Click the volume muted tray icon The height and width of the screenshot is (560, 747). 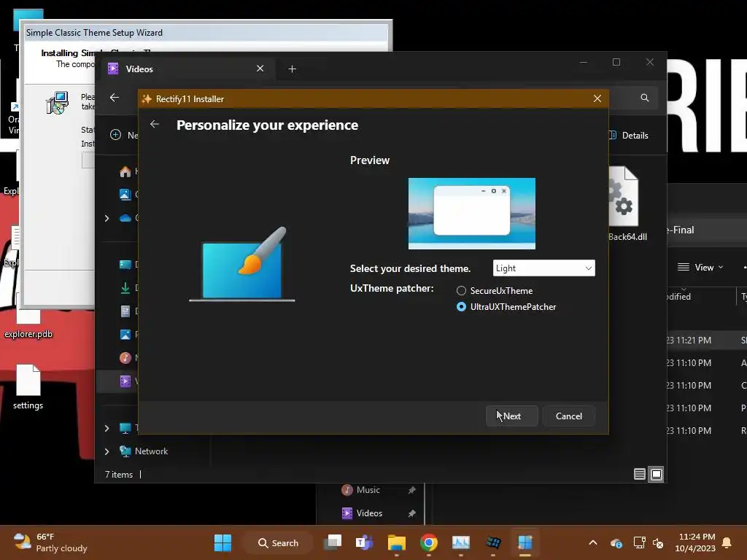click(658, 542)
